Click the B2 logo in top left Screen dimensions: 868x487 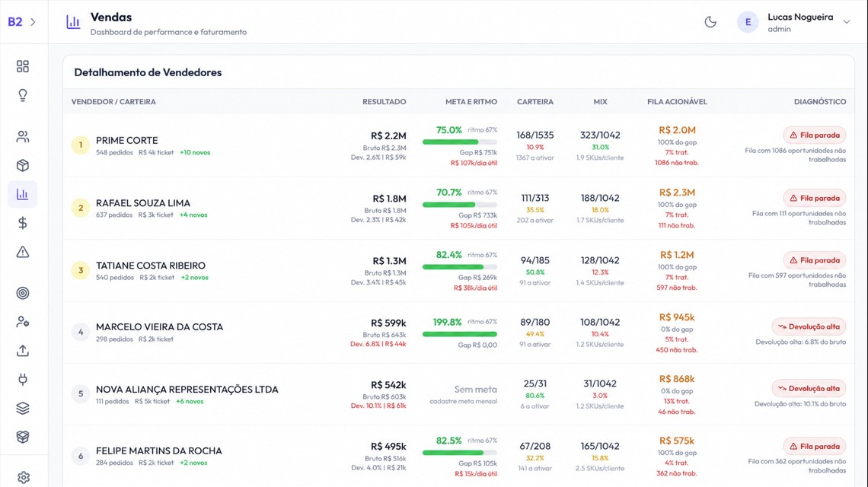click(15, 22)
